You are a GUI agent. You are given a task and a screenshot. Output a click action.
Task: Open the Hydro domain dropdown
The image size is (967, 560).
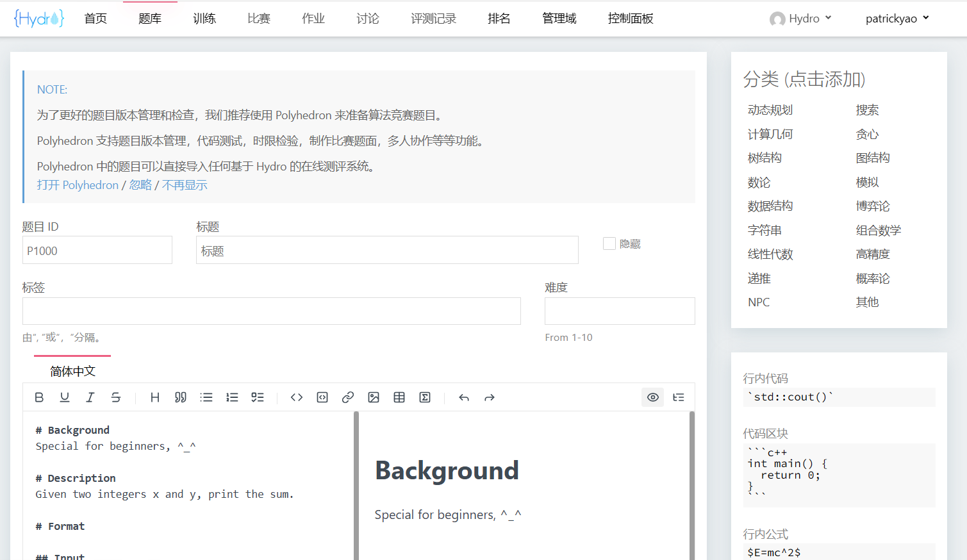pyautogui.click(x=800, y=19)
